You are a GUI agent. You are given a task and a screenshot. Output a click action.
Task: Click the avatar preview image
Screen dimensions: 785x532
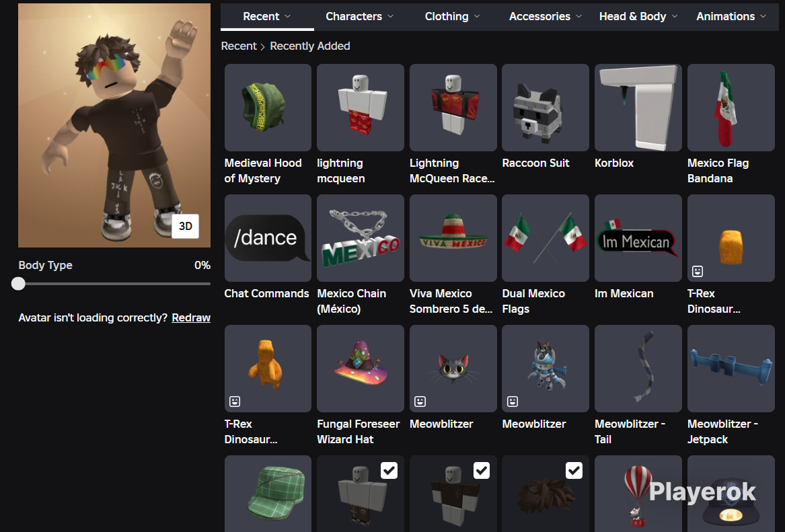pyautogui.click(x=114, y=125)
